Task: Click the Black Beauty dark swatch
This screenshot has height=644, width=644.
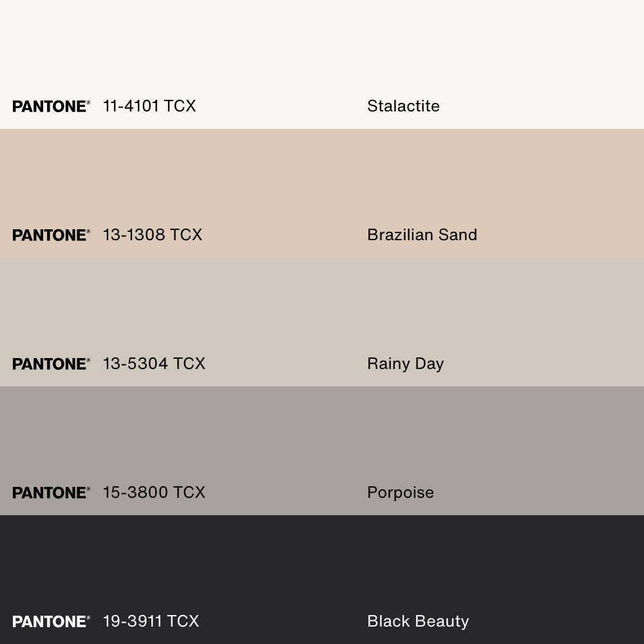Action: (322, 567)
